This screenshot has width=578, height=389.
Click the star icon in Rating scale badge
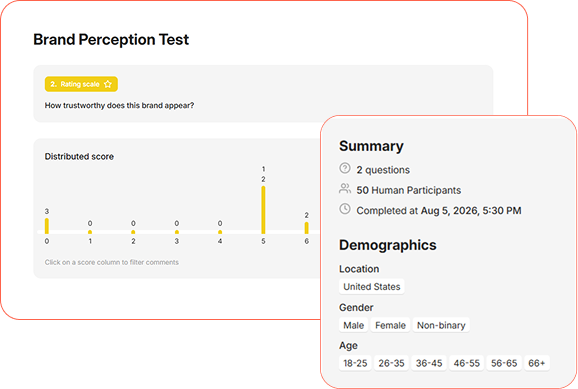pos(108,84)
